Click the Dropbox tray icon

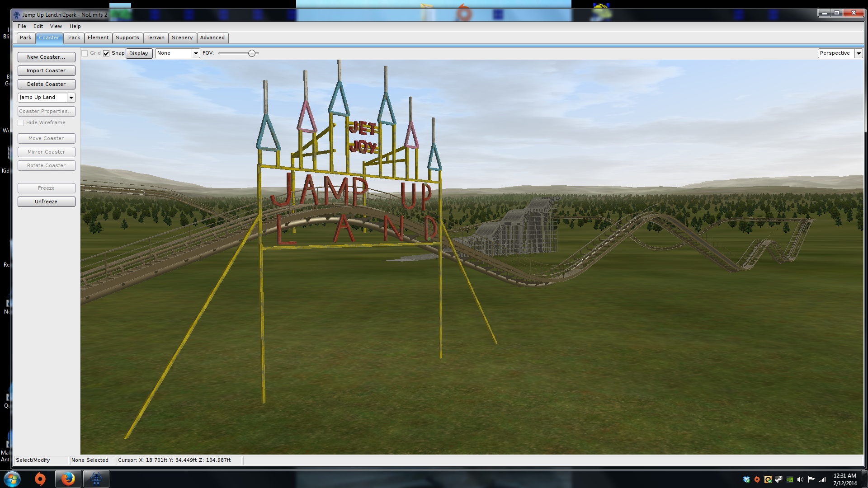pos(746,479)
